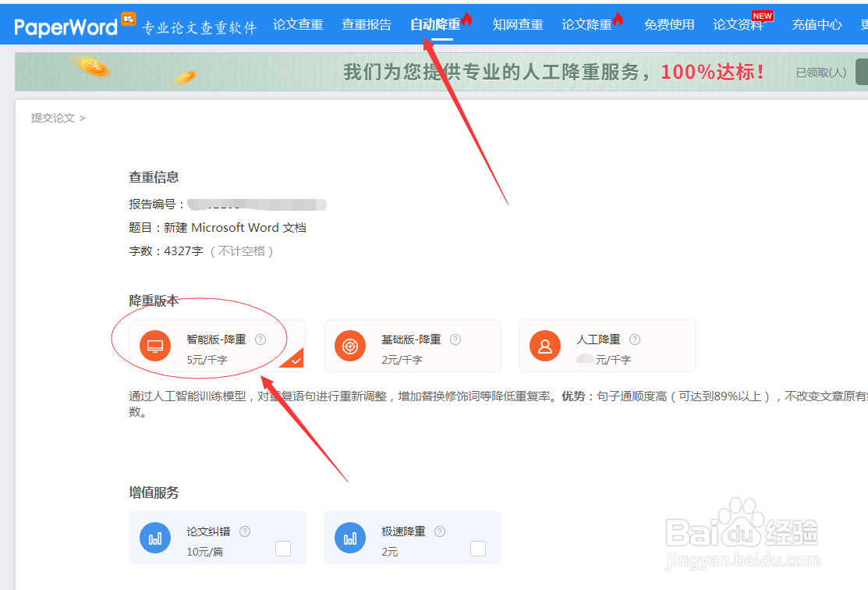Open the 知网查重 tab
Image resolution: width=868 pixels, height=590 pixels.
pos(518,24)
